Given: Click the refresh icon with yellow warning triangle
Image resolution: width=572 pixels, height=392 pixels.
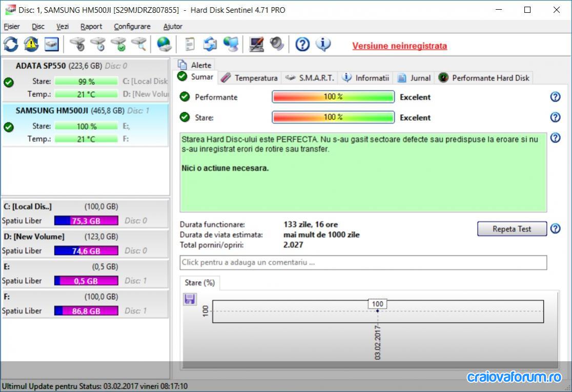Looking at the screenshot, I should point(31,45).
